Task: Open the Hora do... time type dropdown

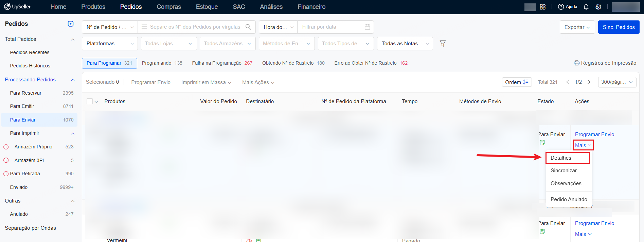Action: [x=278, y=27]
